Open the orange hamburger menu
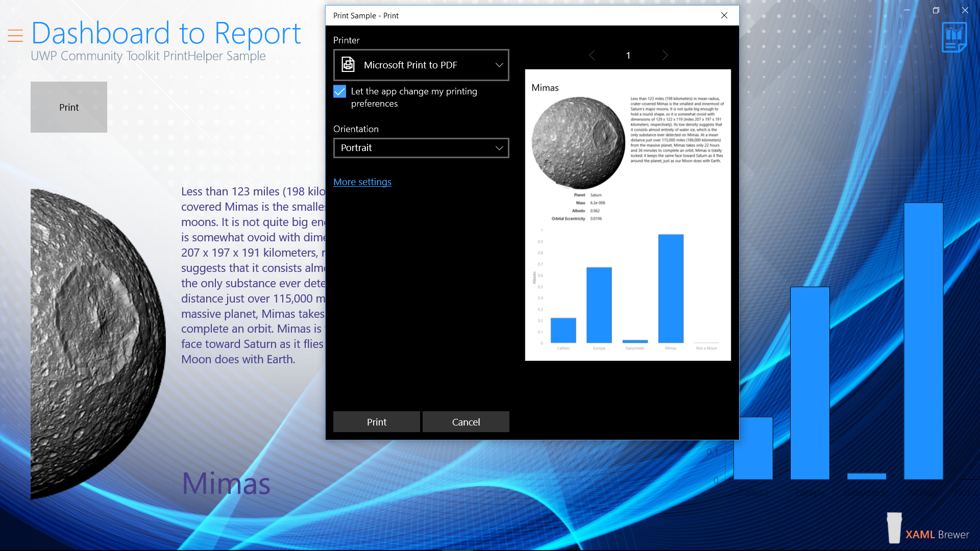This screenshot has width=980, height=551. tap(15, 36)
